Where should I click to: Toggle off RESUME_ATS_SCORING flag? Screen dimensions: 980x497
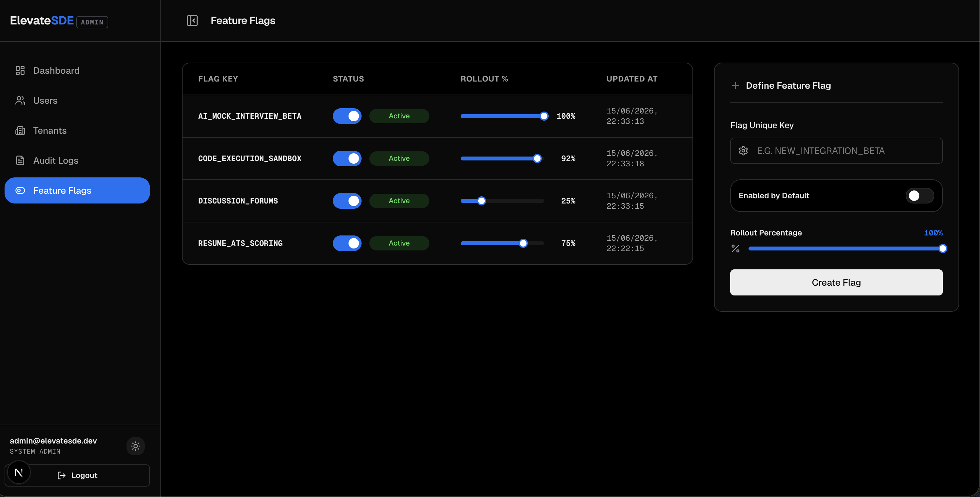pyautogui.click(x=347, y=243)
